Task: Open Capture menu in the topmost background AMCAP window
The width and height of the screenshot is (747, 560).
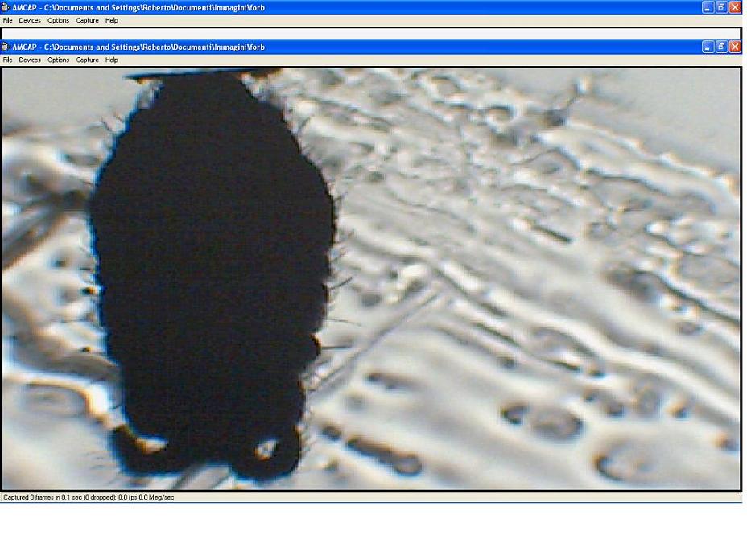Action: [87, 20]
